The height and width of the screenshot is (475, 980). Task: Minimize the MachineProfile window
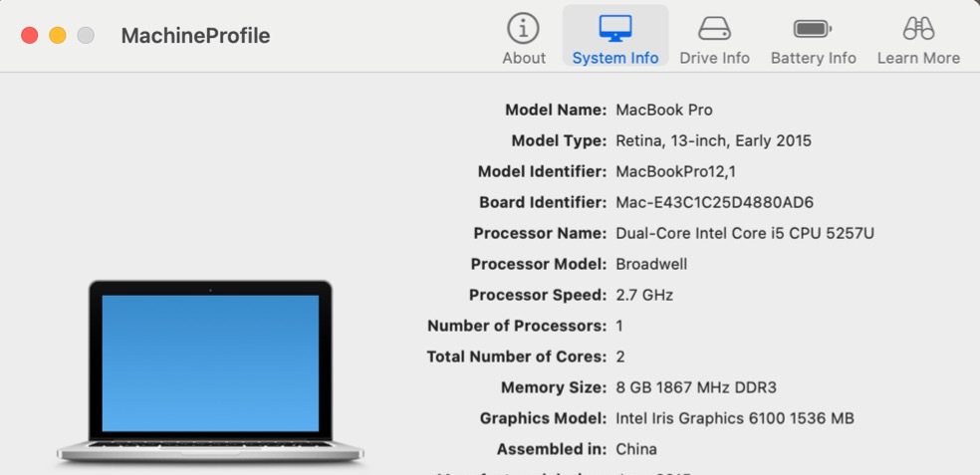tap(58, 36)
